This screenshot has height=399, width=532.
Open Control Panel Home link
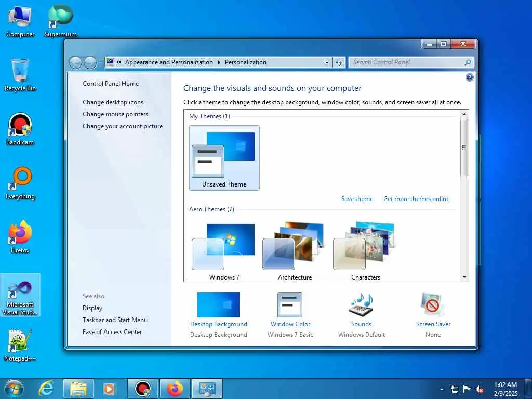(111, 84)
